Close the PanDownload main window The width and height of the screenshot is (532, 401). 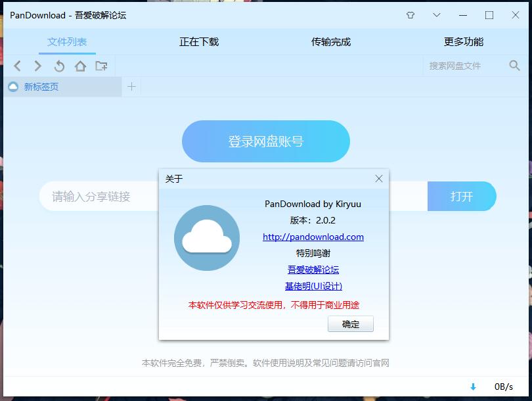click(x=516, y=15)
